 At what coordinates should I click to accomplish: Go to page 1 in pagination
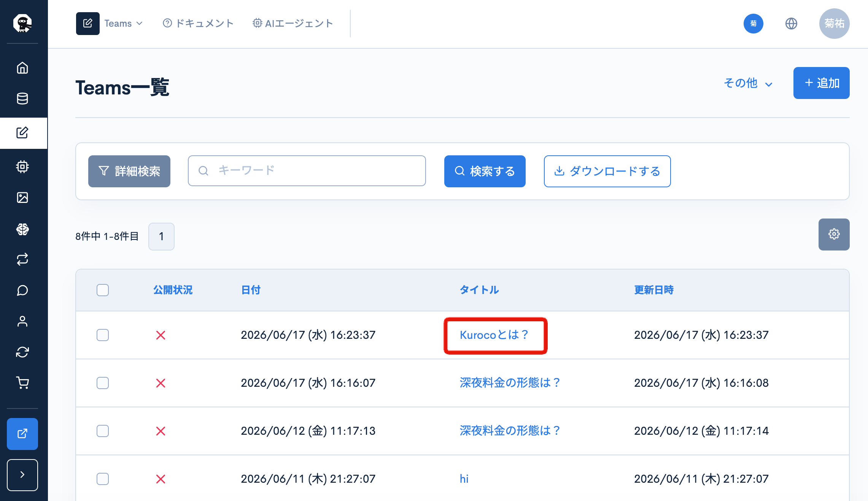tap(161, 236)
